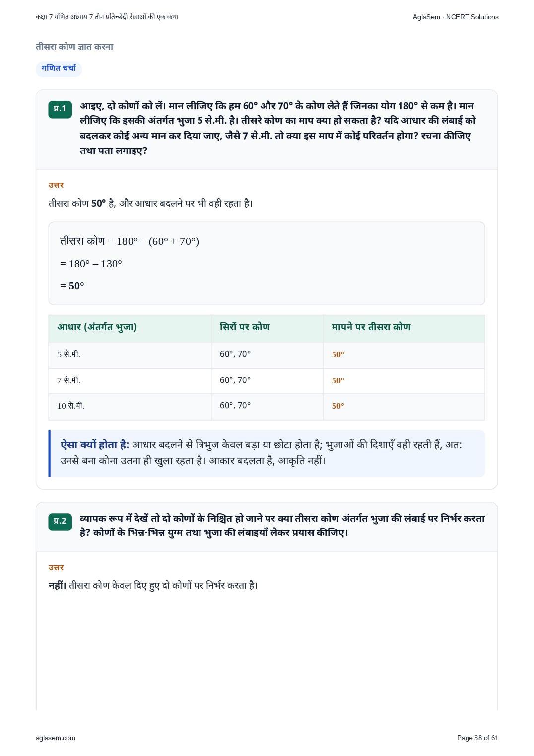The height and width of the screenshot is (756, 534).
Task: Select the 10 से.मी. table cell
Action: (131, 406)
